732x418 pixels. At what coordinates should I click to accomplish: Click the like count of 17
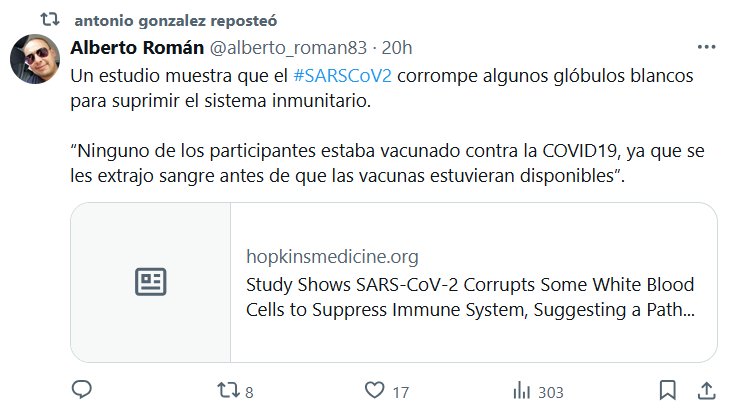pyautogui.click(x=400, y=392)
